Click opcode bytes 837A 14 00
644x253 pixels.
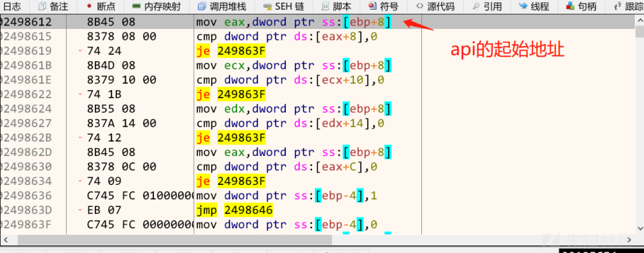click(x=122, y=123)
